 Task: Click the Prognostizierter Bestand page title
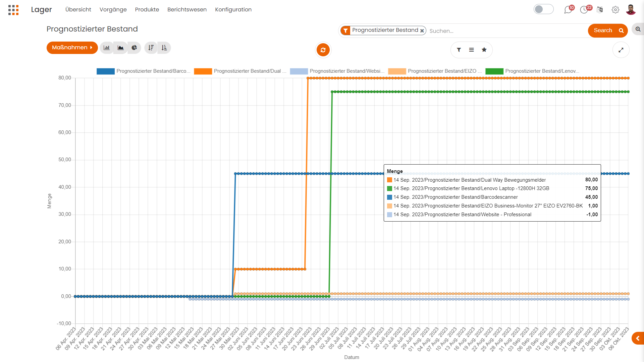click(x=92, y=29)
